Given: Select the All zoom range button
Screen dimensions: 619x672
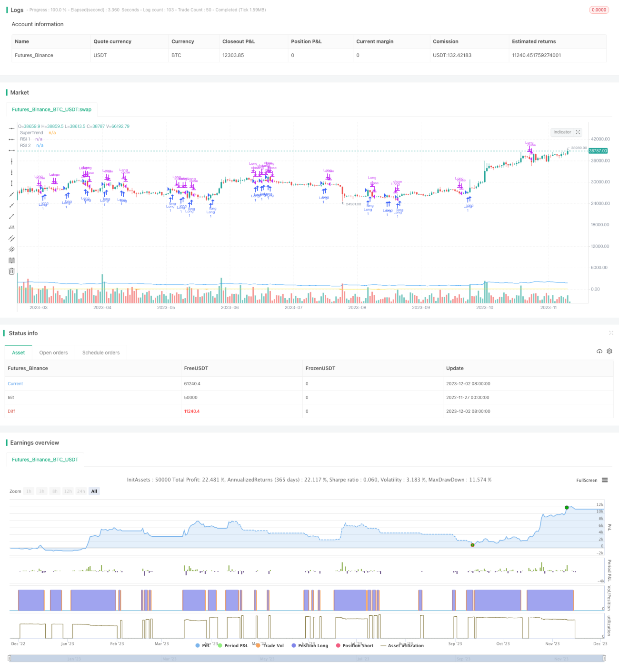Looking at the screenshot, I should 94,491.
